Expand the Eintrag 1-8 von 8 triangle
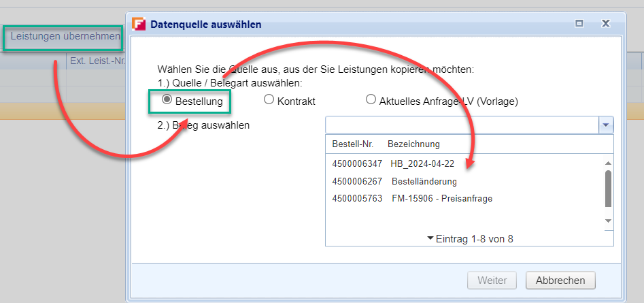Screen dimensions: 644x303 [430, 238]
